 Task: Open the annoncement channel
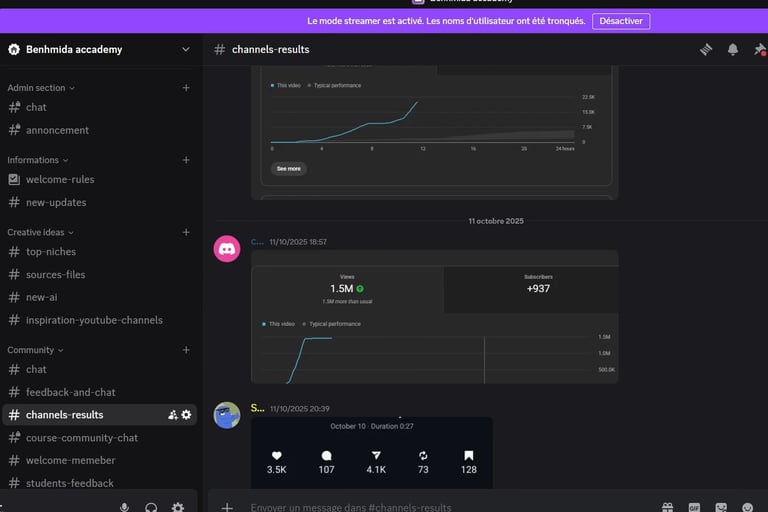(x=99, y=130)
